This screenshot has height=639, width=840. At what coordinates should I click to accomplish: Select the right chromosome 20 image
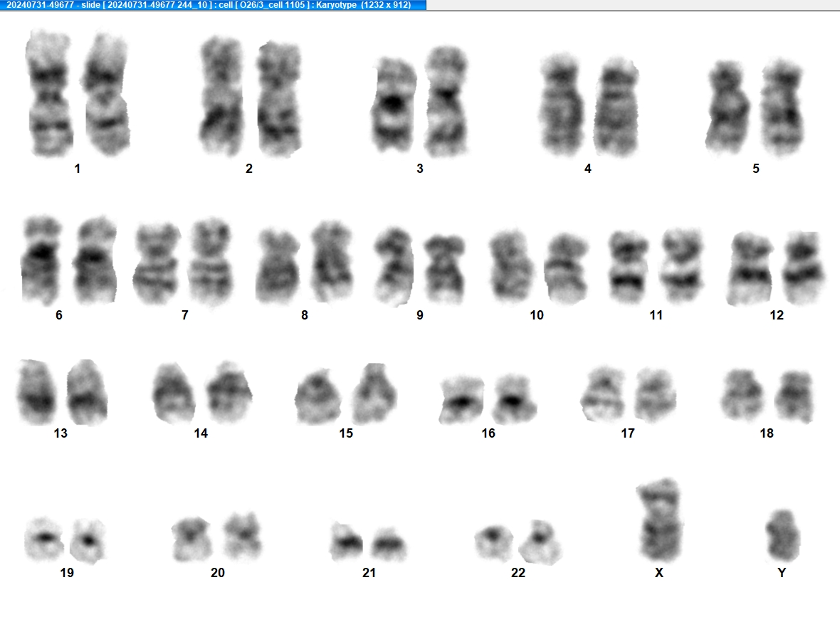[243, 537]
